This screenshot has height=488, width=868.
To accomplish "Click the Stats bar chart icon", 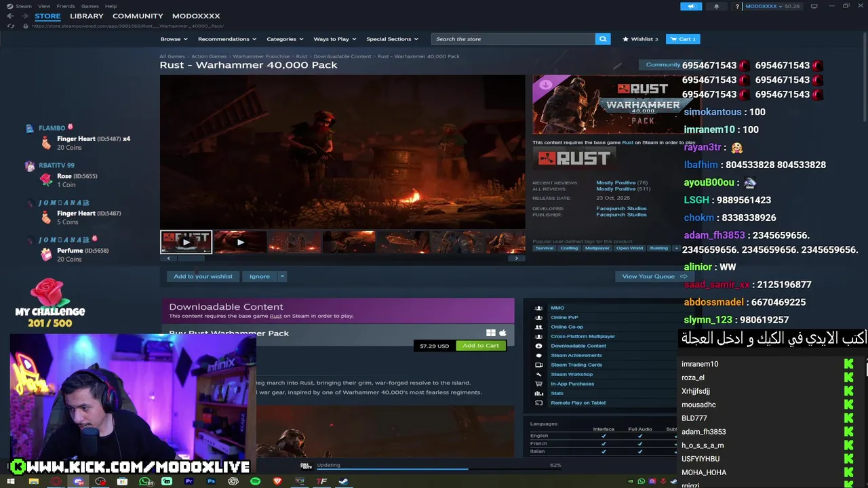I will 539,393.
